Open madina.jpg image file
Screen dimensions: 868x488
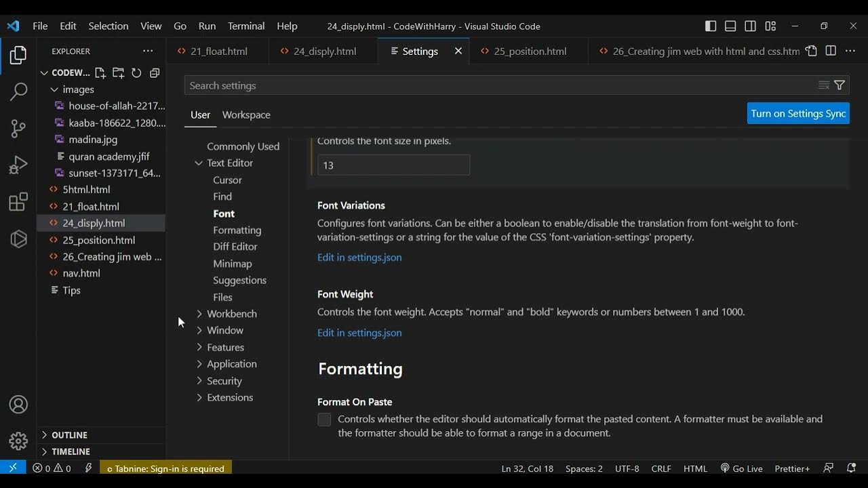[101, 140]
